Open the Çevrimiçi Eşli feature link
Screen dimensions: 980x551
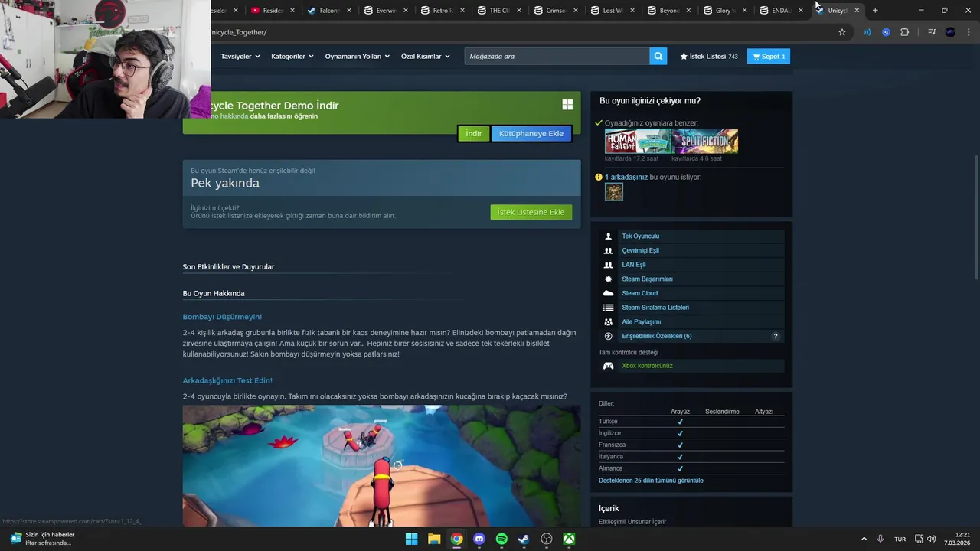tap(640, 250)
